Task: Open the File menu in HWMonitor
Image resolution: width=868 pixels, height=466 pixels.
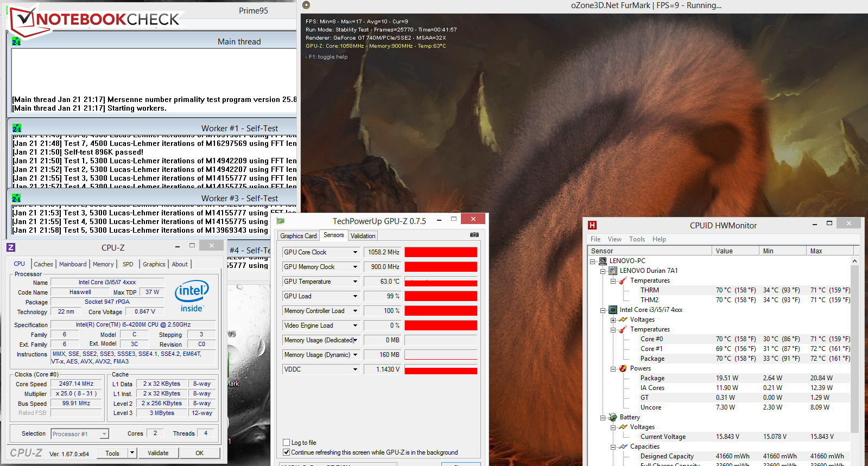Action: coord(595,239)
